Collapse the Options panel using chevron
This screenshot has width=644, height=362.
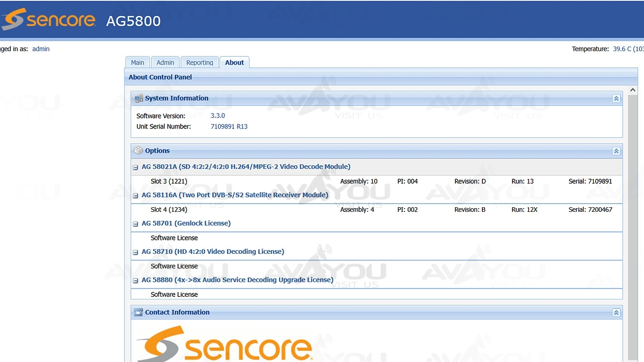(x=616, y=151)
